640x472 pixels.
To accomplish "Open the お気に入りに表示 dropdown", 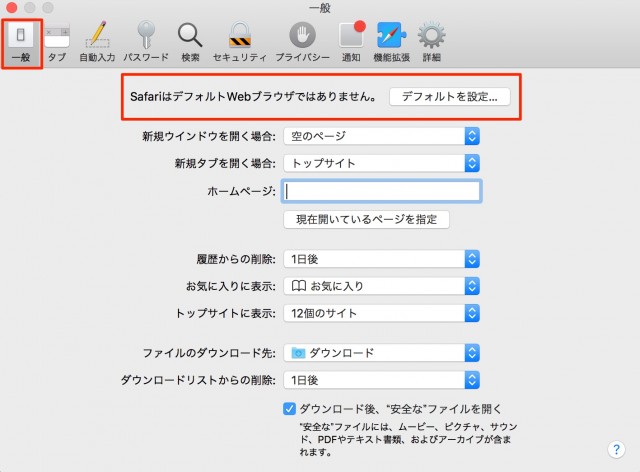I will (x=381, y=286).
